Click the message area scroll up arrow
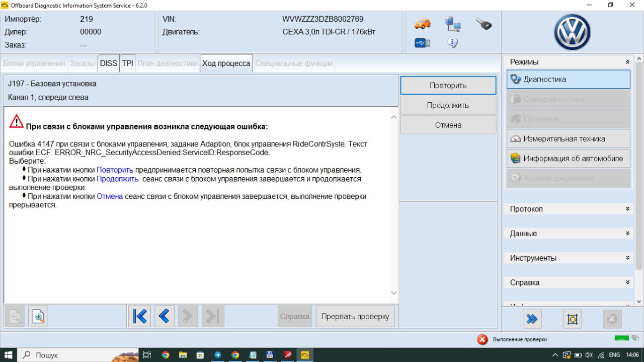 [394, 117]
